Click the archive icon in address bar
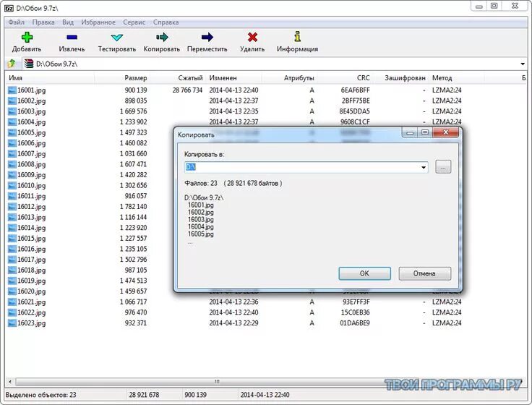Viewport: 532px width, 405px height. [x=29, y=64]
